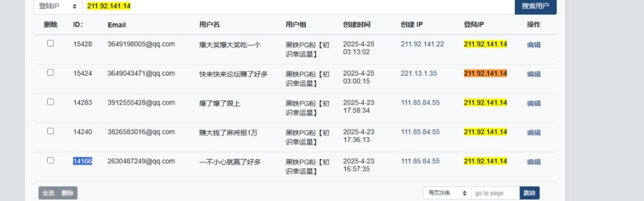Screen dimensions: 644x201
Task: Click the 搜索用户 search button
Action: tap(535, 6)
